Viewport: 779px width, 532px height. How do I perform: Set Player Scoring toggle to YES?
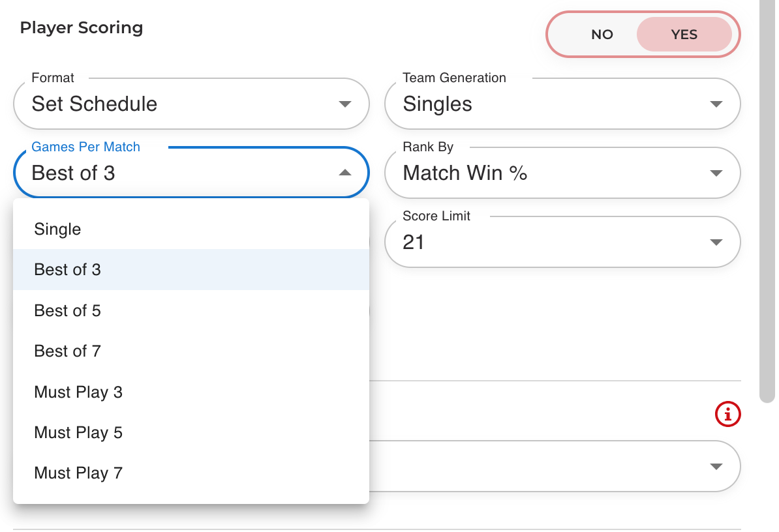(684, 35)
